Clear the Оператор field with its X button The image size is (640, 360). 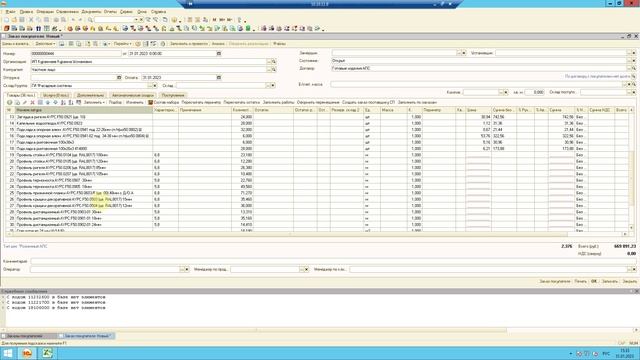(187, 269)
